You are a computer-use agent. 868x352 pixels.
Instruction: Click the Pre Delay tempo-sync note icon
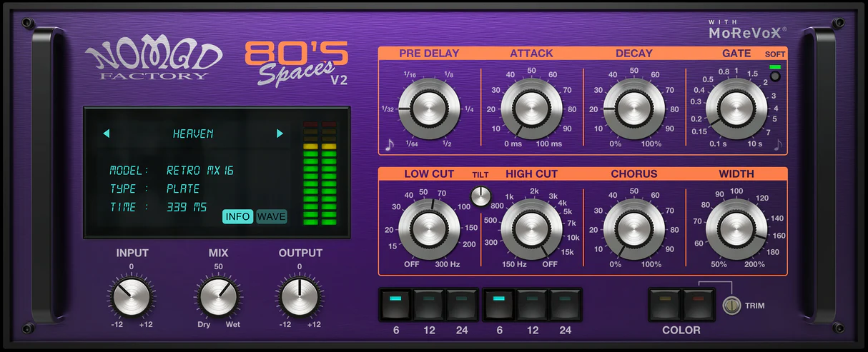[x=390, y=145]
